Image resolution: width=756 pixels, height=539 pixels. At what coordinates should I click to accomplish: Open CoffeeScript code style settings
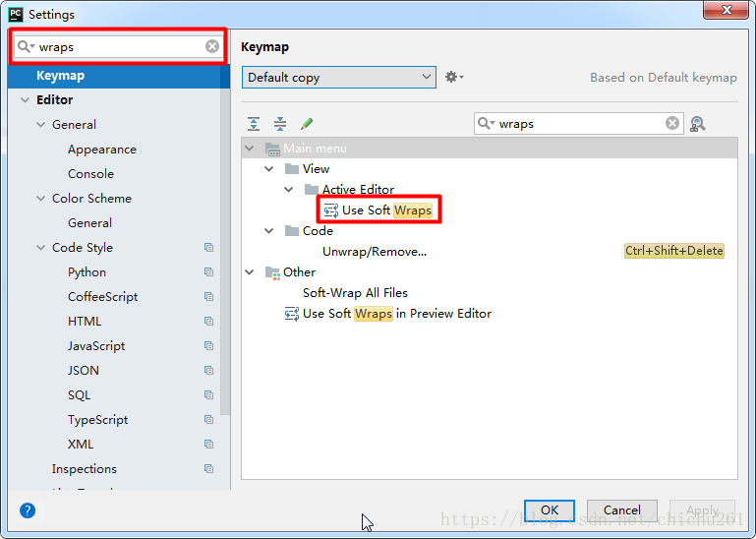[102, 297]
